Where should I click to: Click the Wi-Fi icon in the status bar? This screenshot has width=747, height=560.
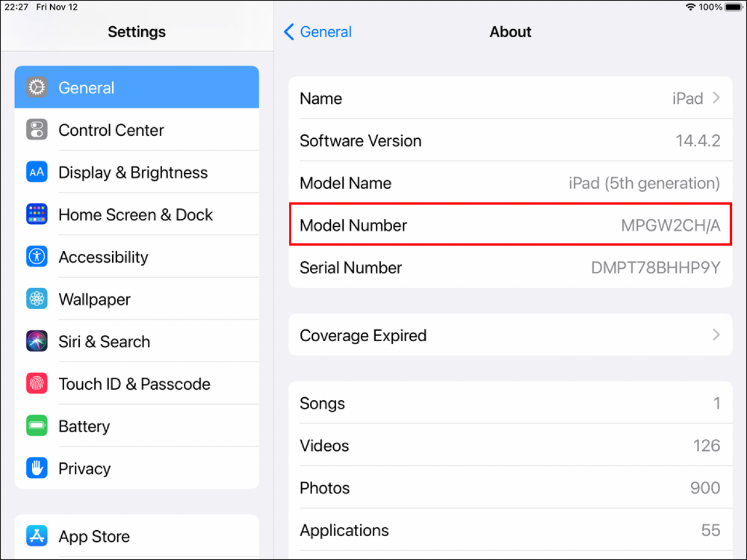tap(690, 7)
